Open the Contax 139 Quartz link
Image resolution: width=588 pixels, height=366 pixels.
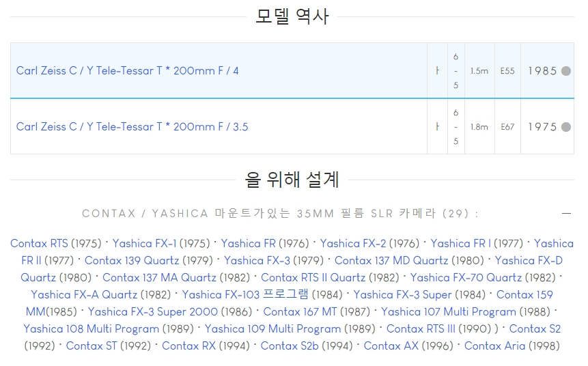coord(132,261)
